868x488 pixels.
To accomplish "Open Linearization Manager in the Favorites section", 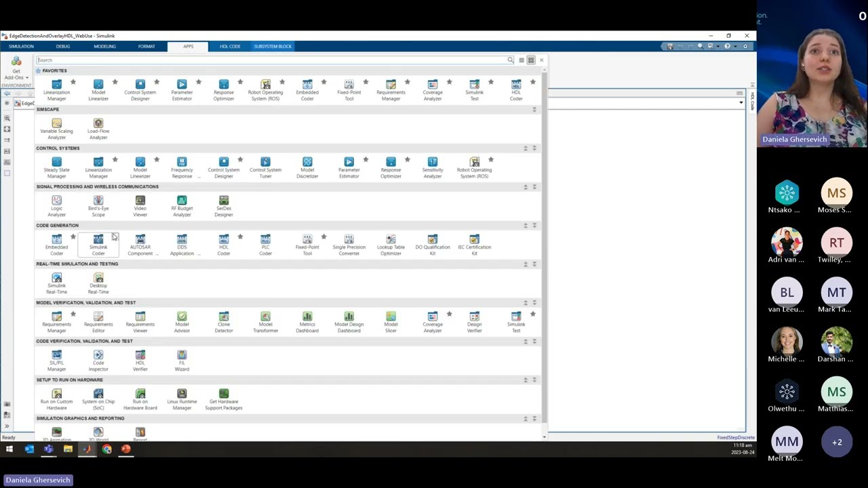I will 56,90.
